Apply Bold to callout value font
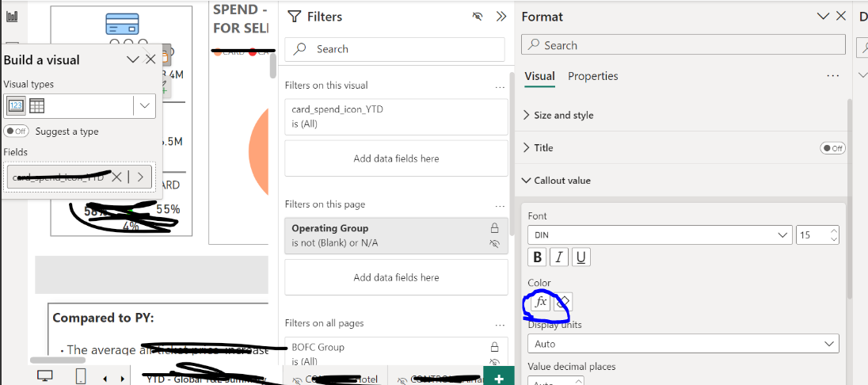 tap(537, 257)
